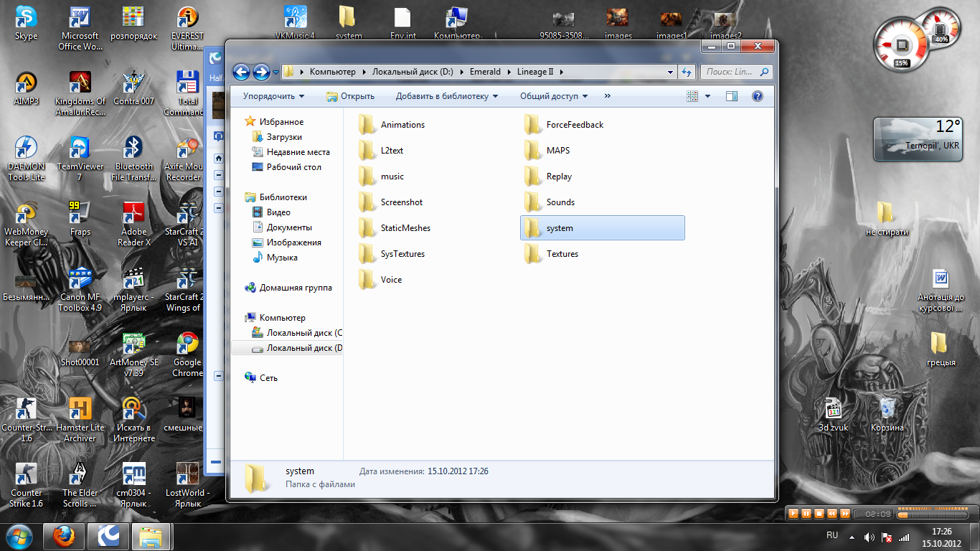Image resolution: width=980 pixels, height=551 pixels.
Task: Change the view with the views icon
Action: 692,96
